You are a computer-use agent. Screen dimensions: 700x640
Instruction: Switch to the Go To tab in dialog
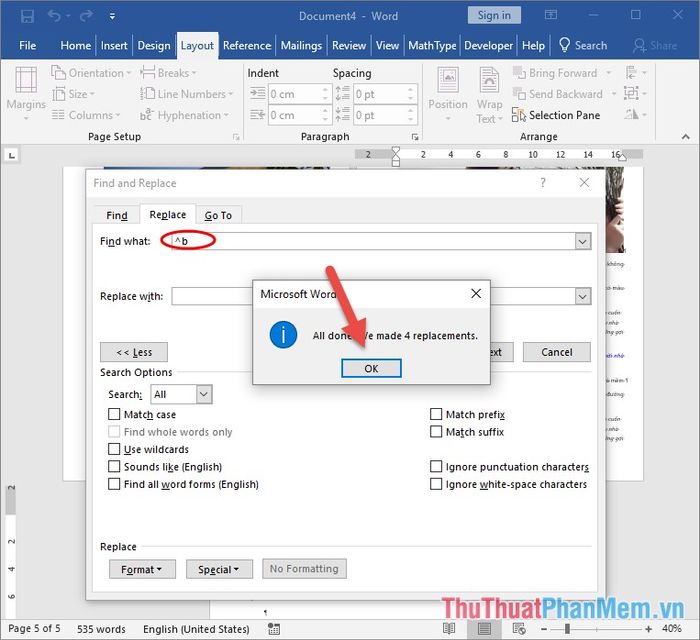tap(218, 215)
